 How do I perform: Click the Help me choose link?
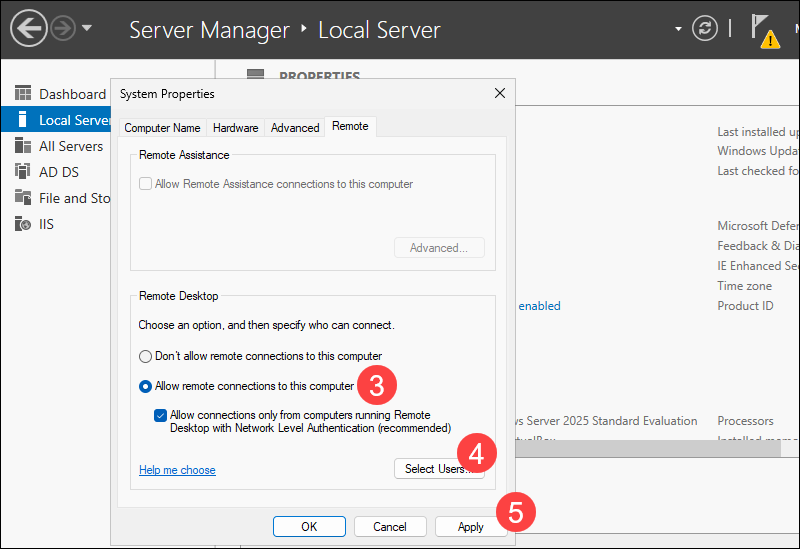click(177, 470)
